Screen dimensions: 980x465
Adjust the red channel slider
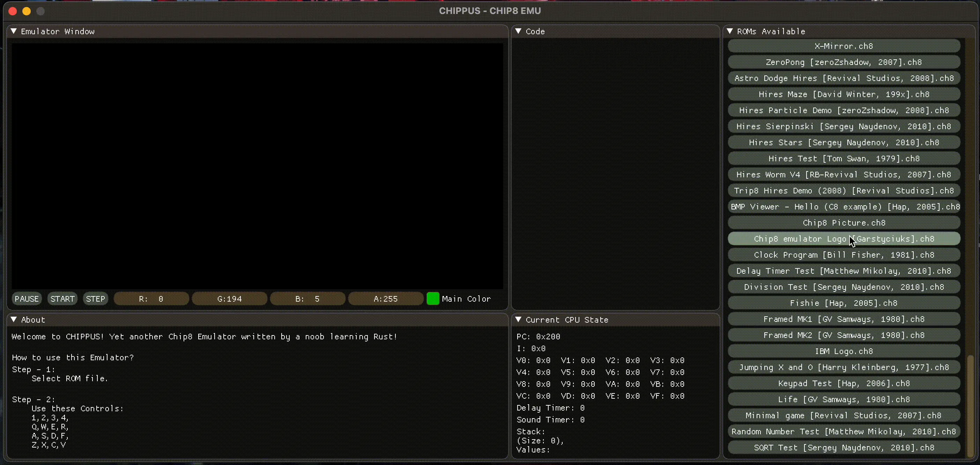pos(151,299)
